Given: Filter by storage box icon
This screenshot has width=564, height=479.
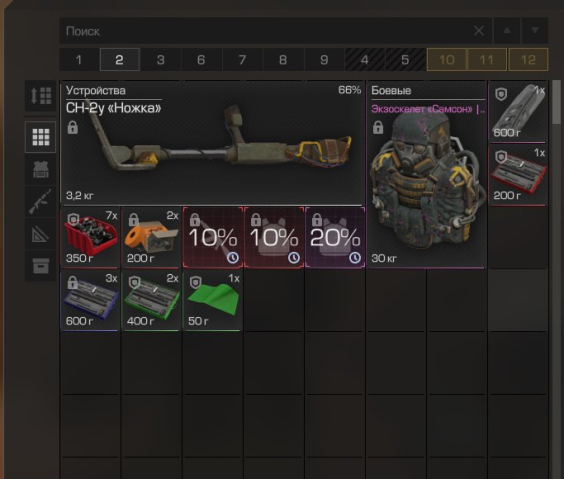Looking at the screenshot, I should pos(40,266).
